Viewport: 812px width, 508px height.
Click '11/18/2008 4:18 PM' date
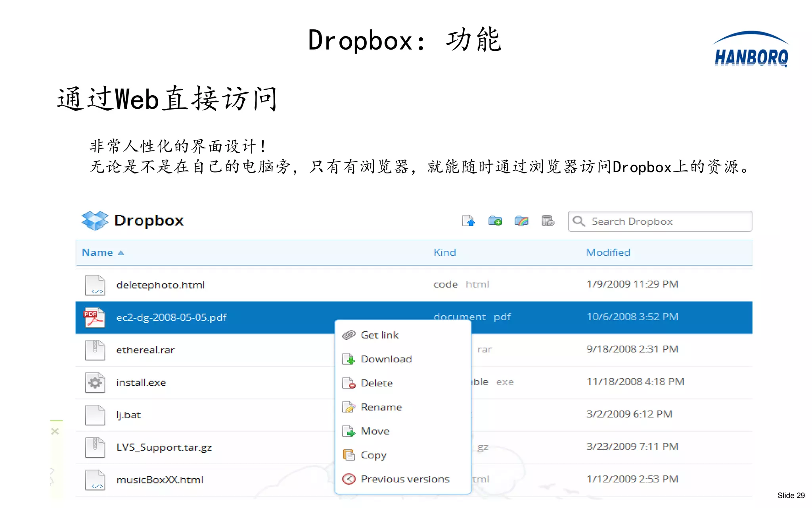(x=636, y=382)
